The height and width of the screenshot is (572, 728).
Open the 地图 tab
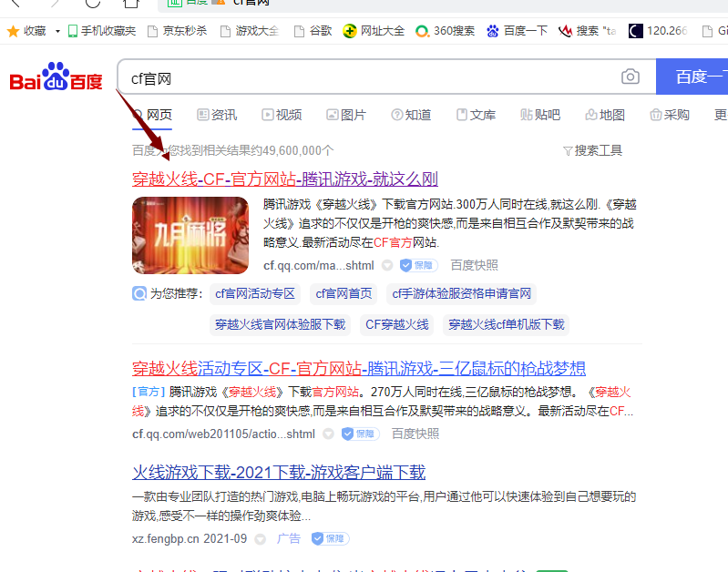coord(605,115)
